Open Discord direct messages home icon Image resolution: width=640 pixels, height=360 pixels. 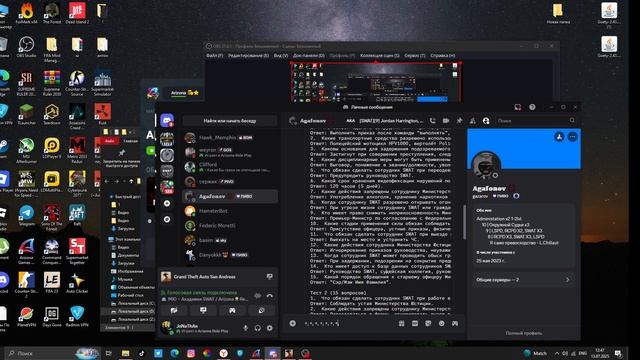(x=167, y=120)
